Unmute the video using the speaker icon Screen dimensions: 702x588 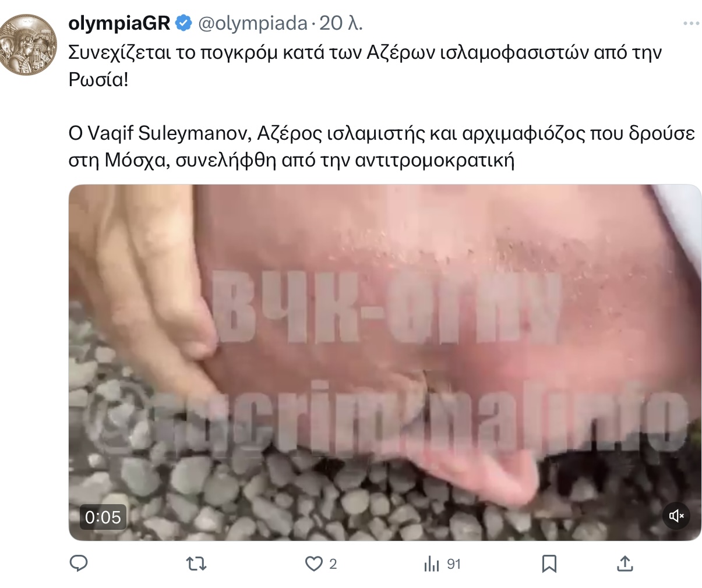pos(676,516)
